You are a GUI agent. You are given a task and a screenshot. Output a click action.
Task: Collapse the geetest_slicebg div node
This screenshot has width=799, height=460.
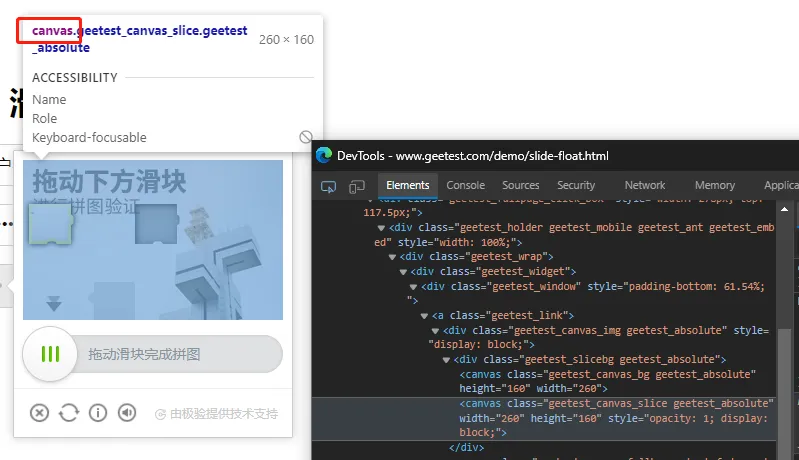[448, 359]
